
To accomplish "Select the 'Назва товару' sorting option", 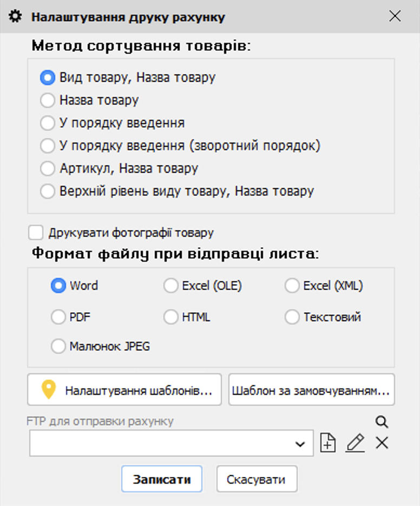I will point(48,100).
